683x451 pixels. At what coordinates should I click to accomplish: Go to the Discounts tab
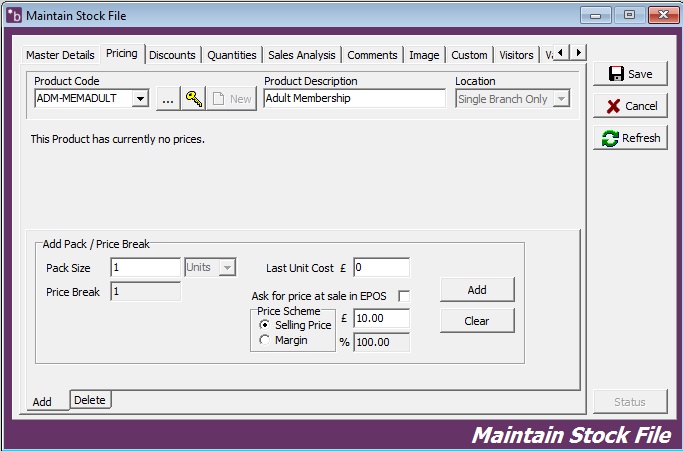172,55
